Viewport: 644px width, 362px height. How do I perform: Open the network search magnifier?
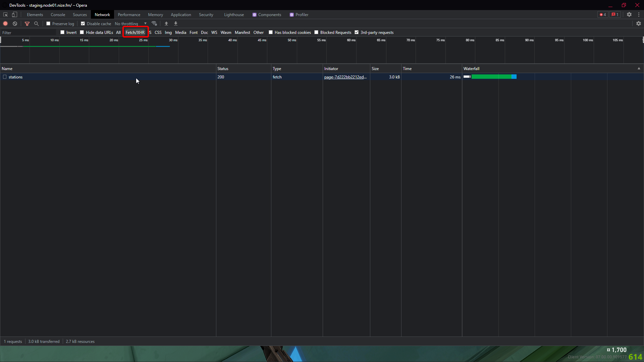point(37,23)
